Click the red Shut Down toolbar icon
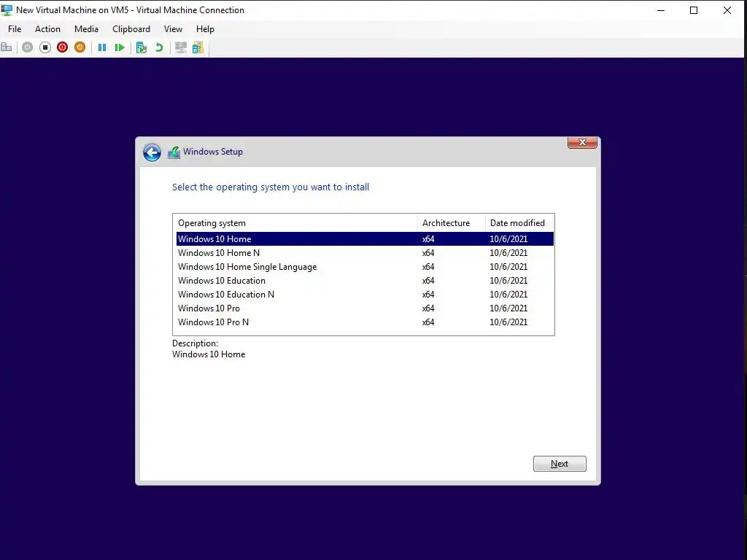 tap(63, 47)
